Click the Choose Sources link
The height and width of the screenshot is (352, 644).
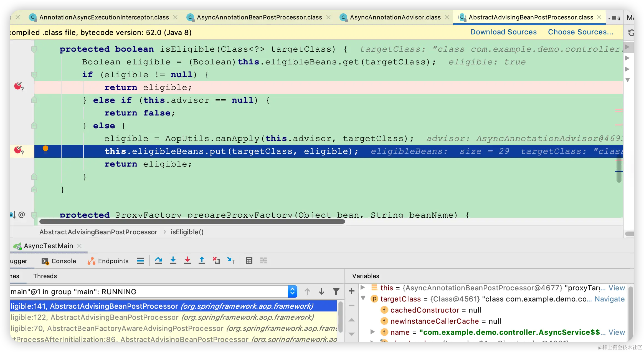[x=580, y=32]
